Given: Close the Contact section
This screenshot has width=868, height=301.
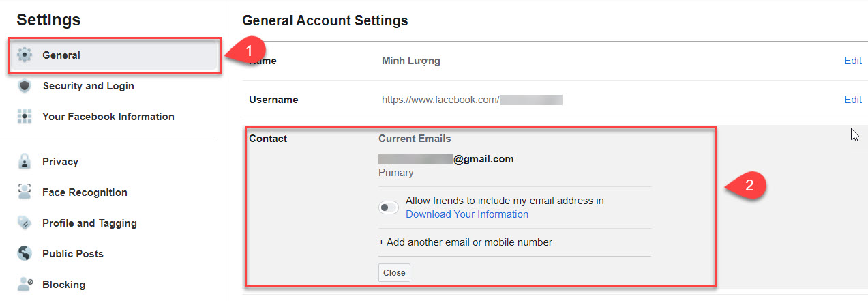Looking at the screenshot, I should click(394, 273).
